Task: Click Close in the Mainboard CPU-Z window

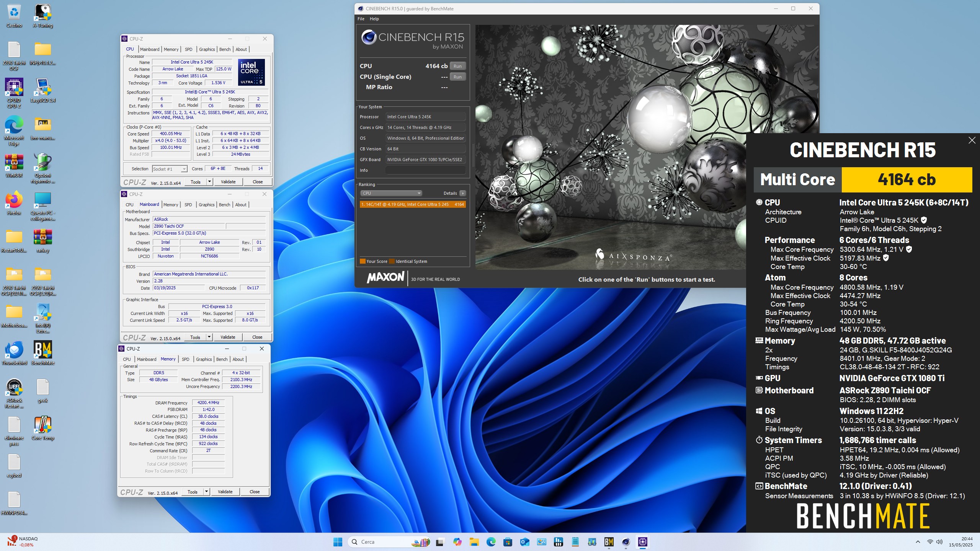Action: [257, 337]
